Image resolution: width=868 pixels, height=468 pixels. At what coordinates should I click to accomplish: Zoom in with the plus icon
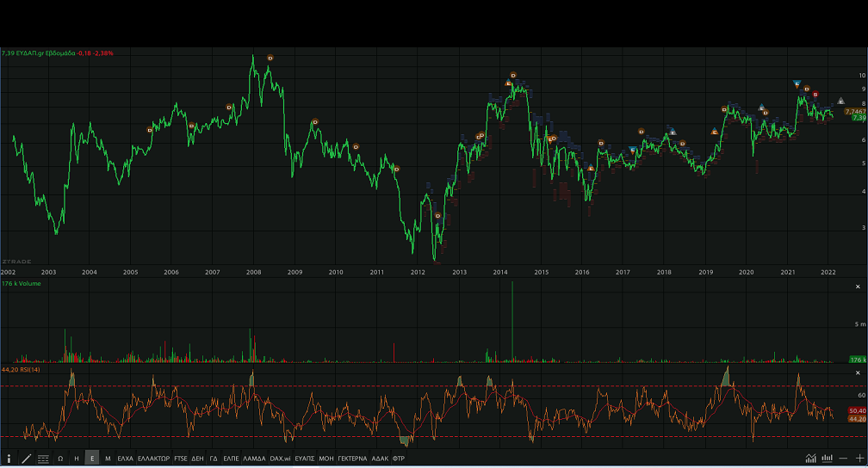[859, 459]
